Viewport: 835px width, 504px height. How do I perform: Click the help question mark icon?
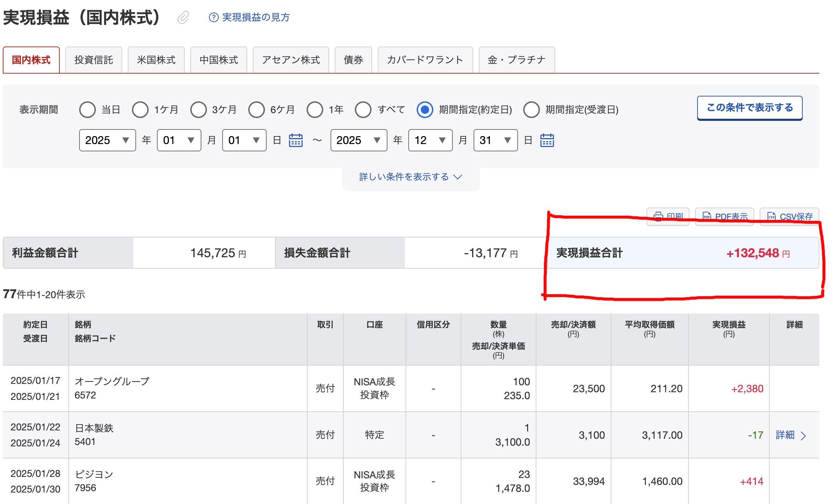pyautogui.click(x=214, y=17)
